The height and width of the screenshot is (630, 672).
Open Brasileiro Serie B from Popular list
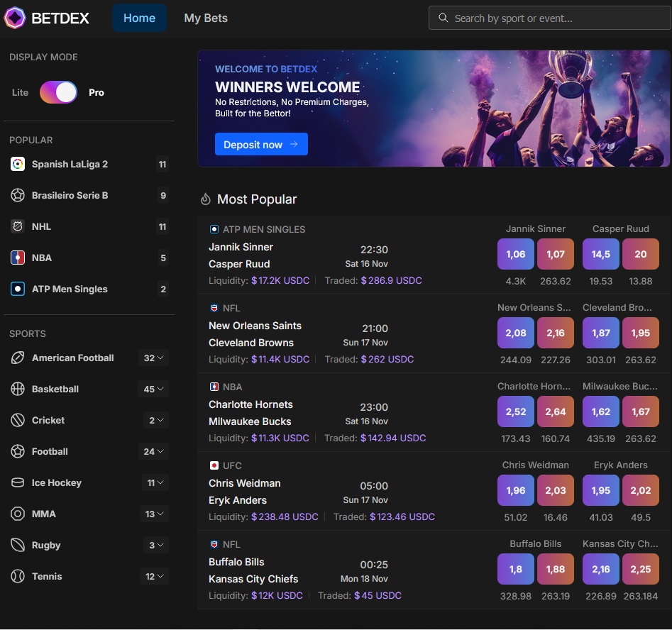(x=89, y=195)
